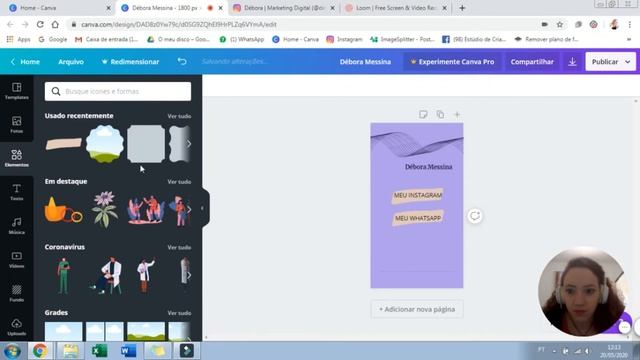Viewport: 640px width, 360px height.
Task: Open the Fundo sidebar panel
Action: [17, 293]
